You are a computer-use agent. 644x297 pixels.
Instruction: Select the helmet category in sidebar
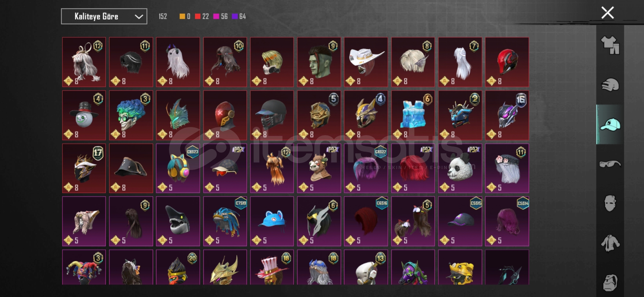click(x=610, y=85)
